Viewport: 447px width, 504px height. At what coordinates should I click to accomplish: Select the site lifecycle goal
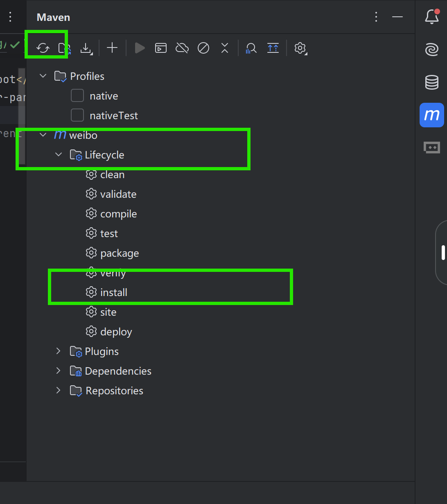(108, 312)
